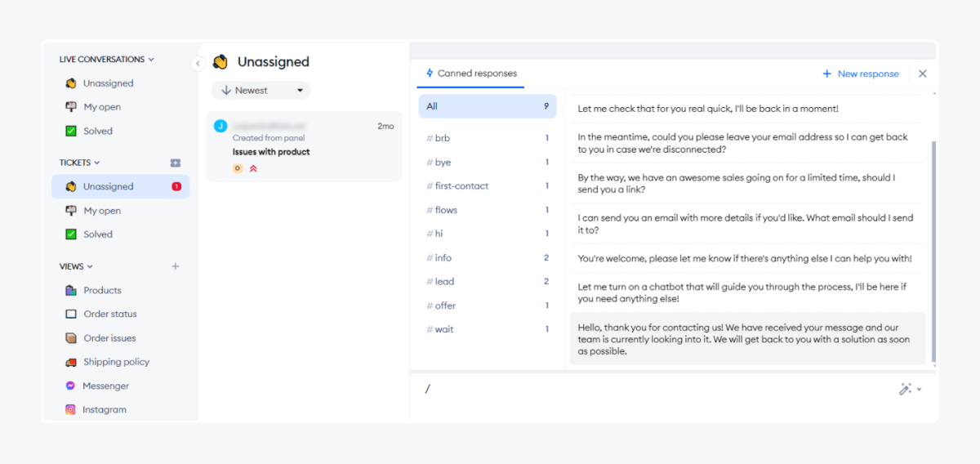Collapse the Tickets section

coord(79,163)
